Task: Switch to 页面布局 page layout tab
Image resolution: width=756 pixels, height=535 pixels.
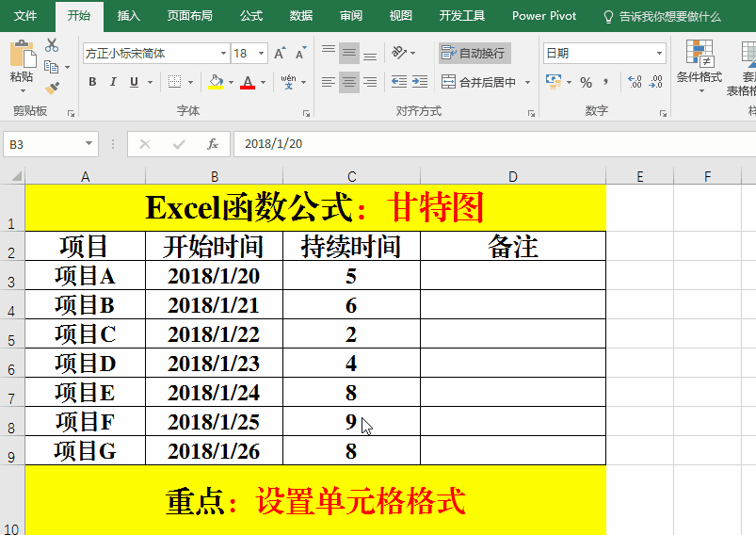Action: coord(189,16)
